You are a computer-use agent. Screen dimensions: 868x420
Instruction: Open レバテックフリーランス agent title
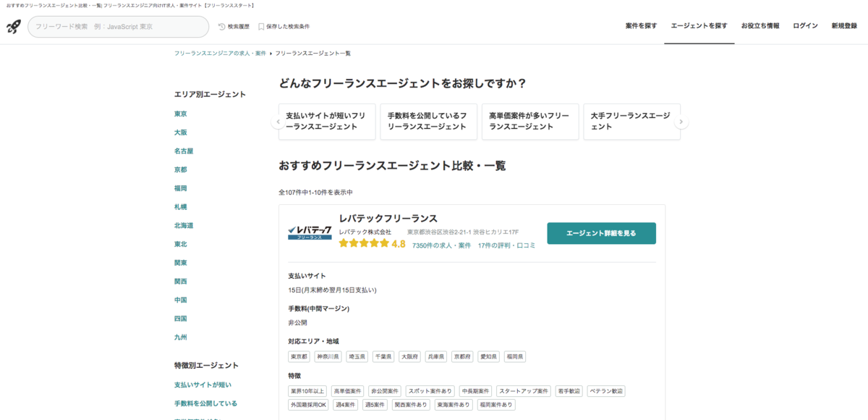click(x=388, y=218)
